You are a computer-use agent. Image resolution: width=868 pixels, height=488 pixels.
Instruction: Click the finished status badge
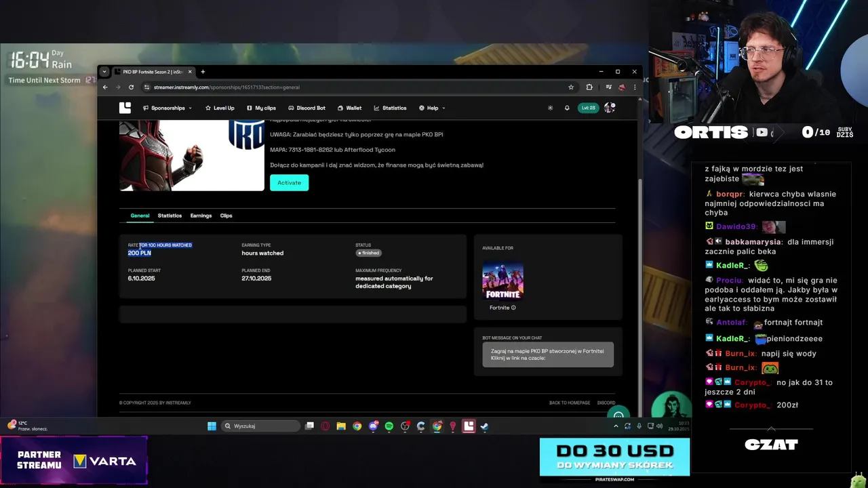pos(369,253)
